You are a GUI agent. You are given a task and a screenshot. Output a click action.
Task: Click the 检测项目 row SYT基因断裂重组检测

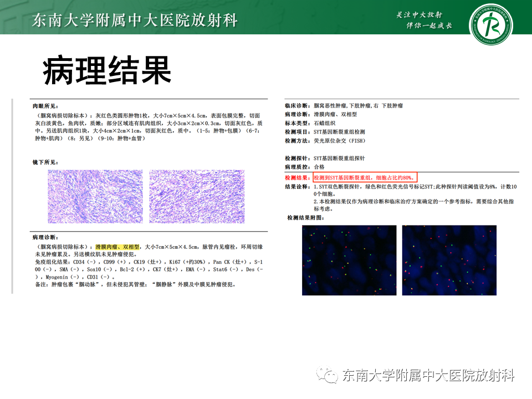pyautogui.click(x=339, y=132)
